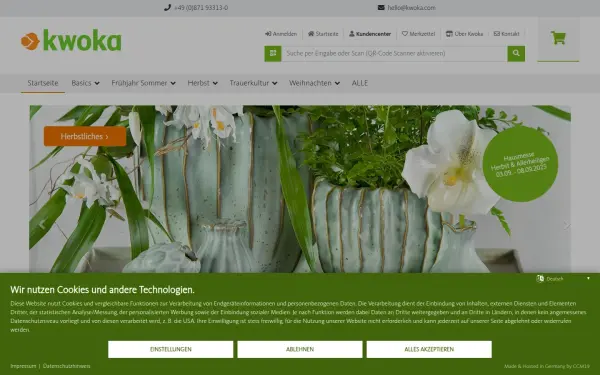The width and height of the screenshot is (600, 375).
Task: Open the Deutsch language dropdown
Action: (563, 279)
